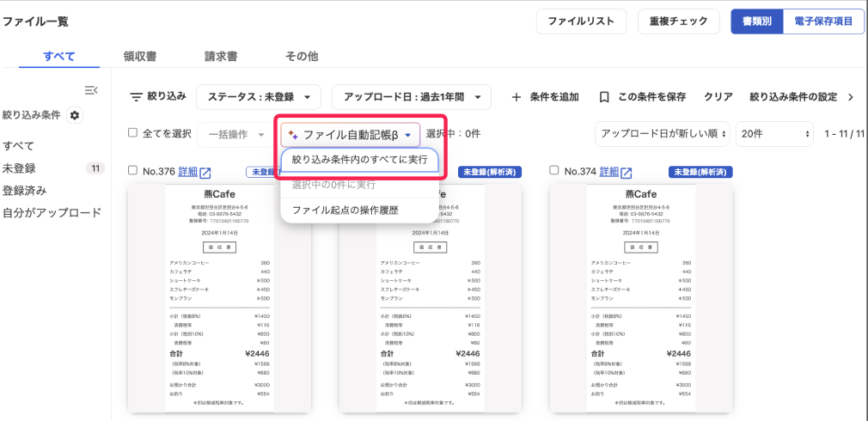Open the No.376 receipt thumbnail
868x421 pixels.
pos(219,298)
